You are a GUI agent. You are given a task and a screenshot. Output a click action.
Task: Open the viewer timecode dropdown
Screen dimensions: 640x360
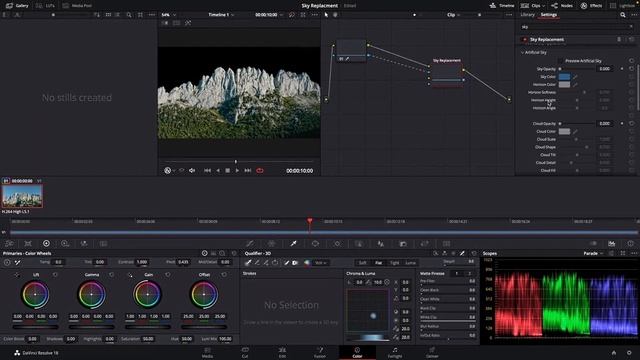(x=269, y=15)
